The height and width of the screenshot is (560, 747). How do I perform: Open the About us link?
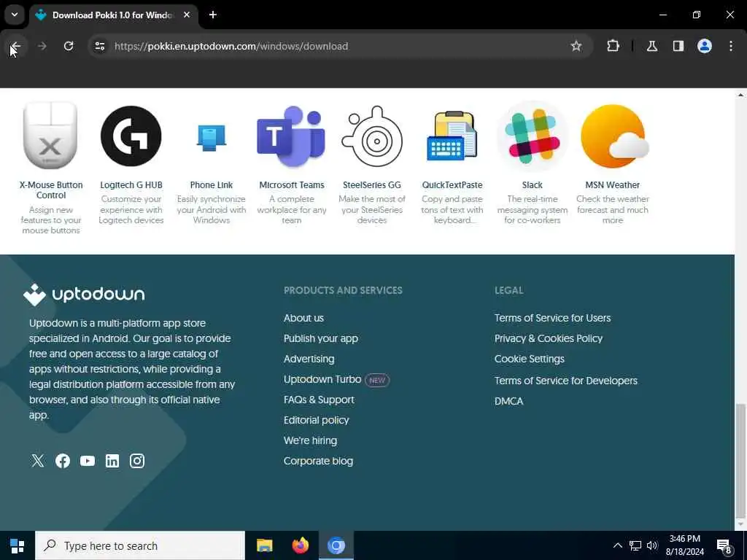303,318
